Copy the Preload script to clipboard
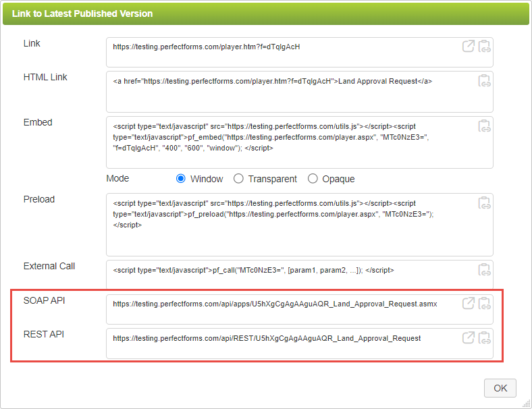Screen dimensions: 532x409 [x=485, y=202]
